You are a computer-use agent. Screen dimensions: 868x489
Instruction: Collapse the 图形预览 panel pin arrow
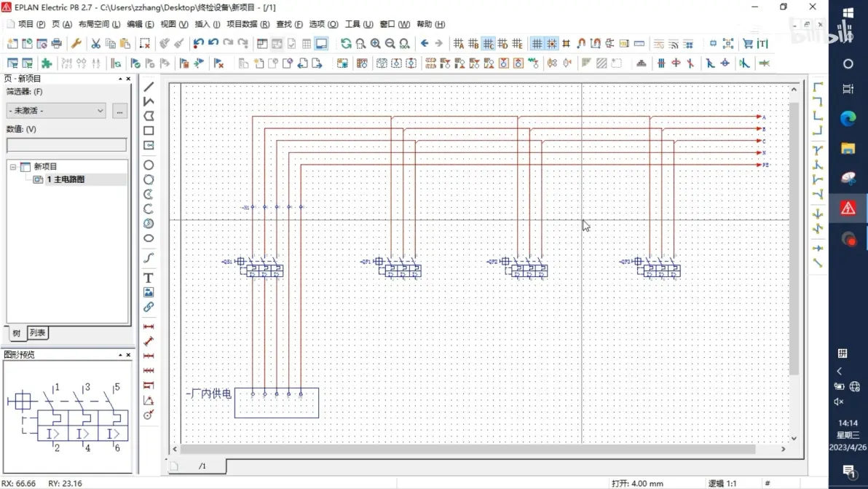point(120,354)
